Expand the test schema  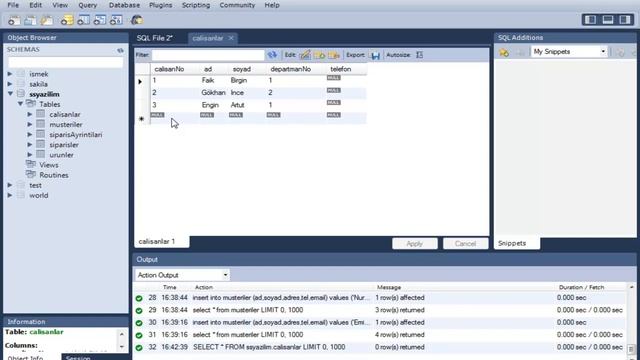[10, 185]
